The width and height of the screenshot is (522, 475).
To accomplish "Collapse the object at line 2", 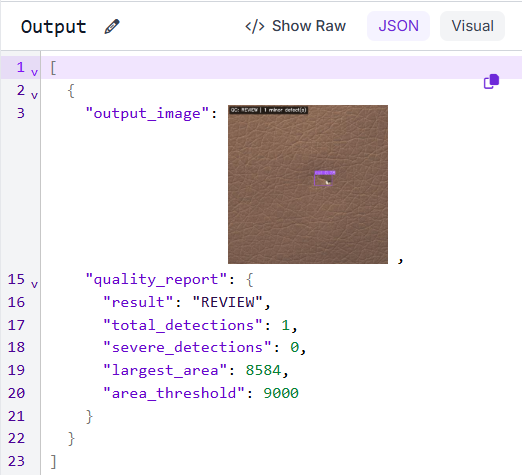I will point(34,95).
